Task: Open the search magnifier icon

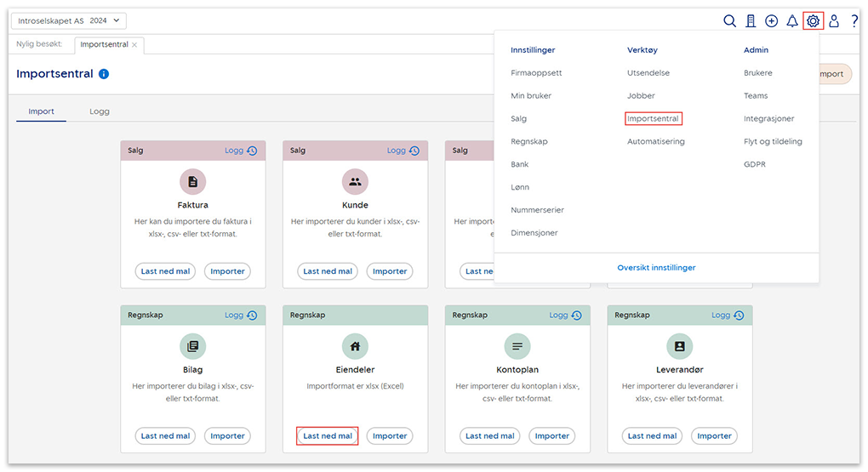Action: (x=729, y=21)
